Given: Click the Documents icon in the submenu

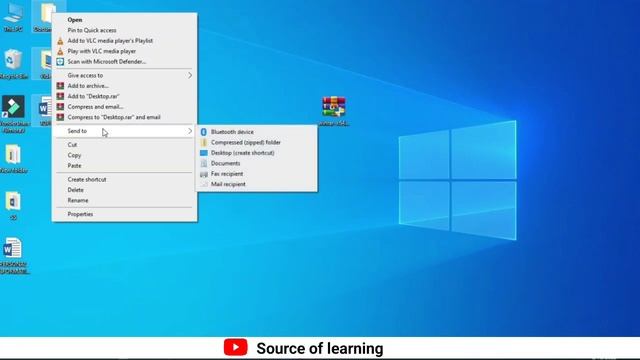Looking at the screenshot, I should coord(204,163).
